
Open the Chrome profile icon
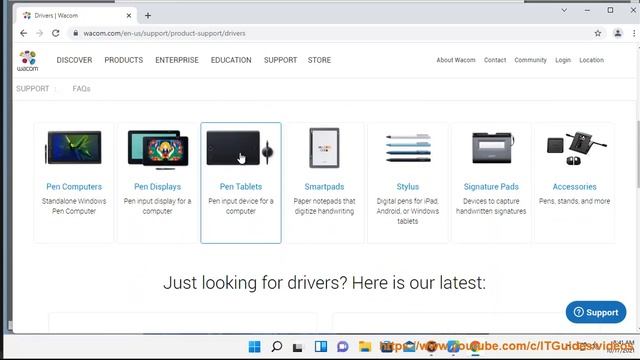618,33
